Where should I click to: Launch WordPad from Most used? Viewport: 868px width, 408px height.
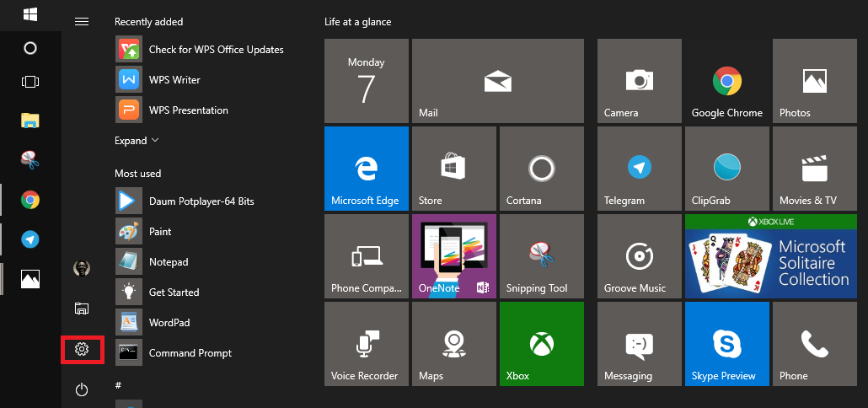(x=154, y=322)
